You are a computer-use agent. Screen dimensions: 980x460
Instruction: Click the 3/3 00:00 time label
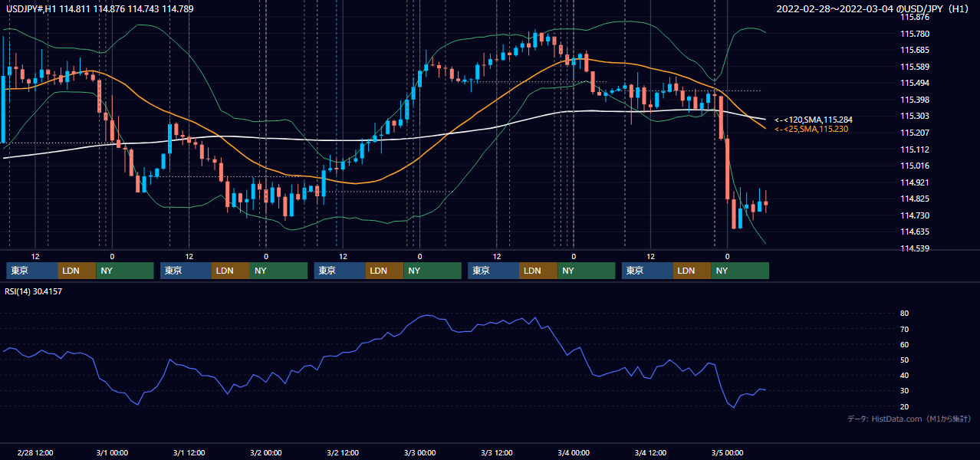point(419,453)
